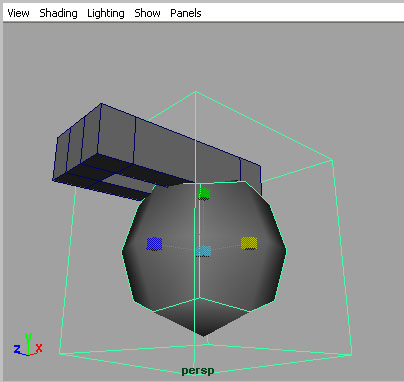This screenshot has height=382, width=404.
Task: Open the Panels menu
Action: coord(186,13)
